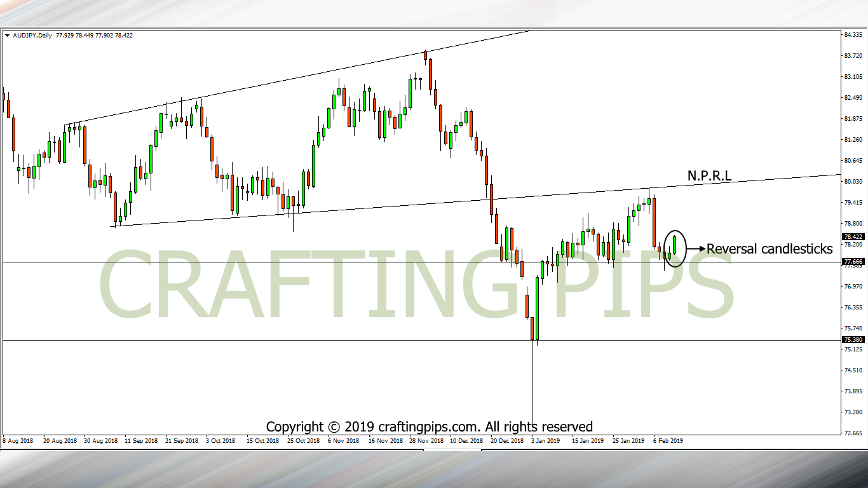Viewport: 868px width, 488px height.
Task: Click the AUDJPY,Daily chart title
Action: click(32, 36)
